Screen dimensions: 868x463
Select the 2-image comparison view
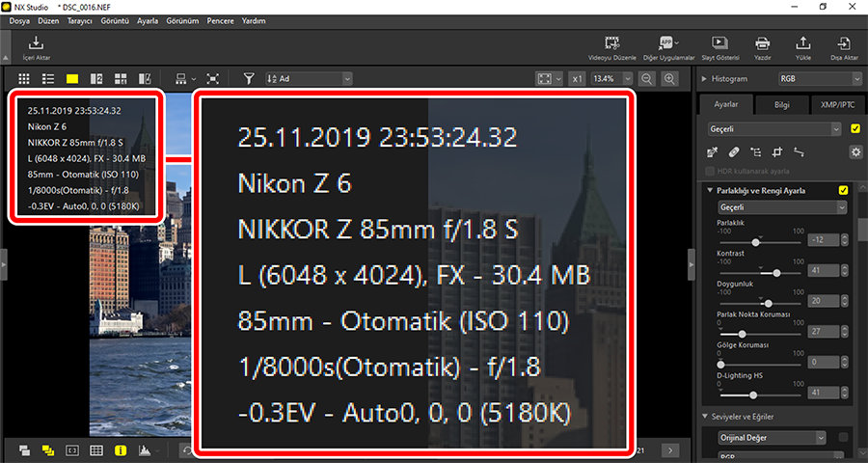click(96, 79)
